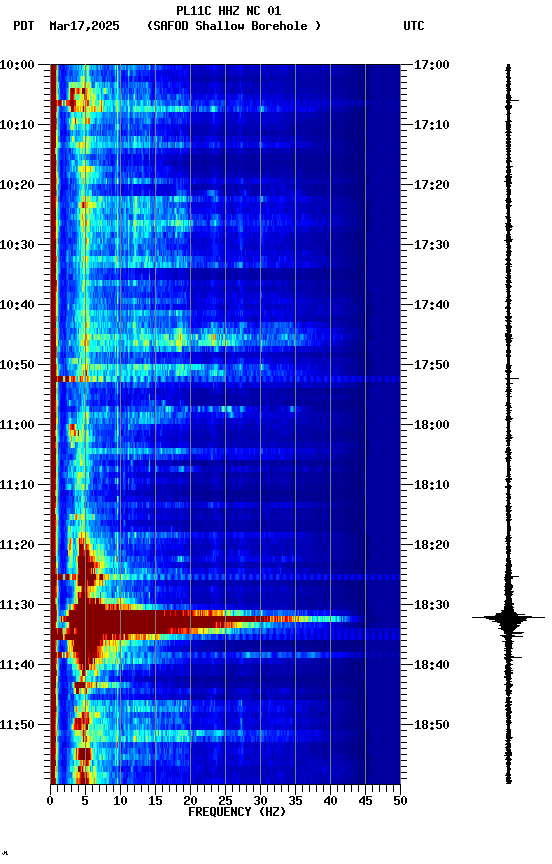The width and height of the screenshot is (552, 864).
Task: Click the 11:30 PDT time label
Action: 17,605
